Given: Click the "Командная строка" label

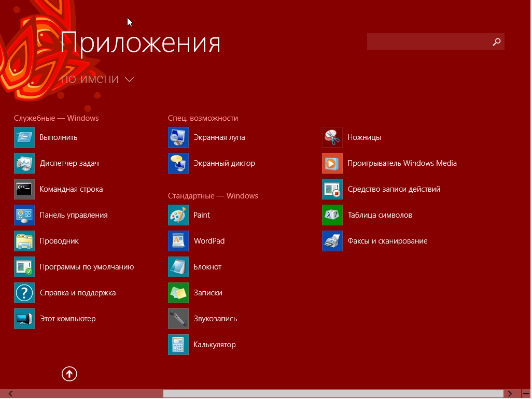Looking at the screenshot, I should pos(71,189).
